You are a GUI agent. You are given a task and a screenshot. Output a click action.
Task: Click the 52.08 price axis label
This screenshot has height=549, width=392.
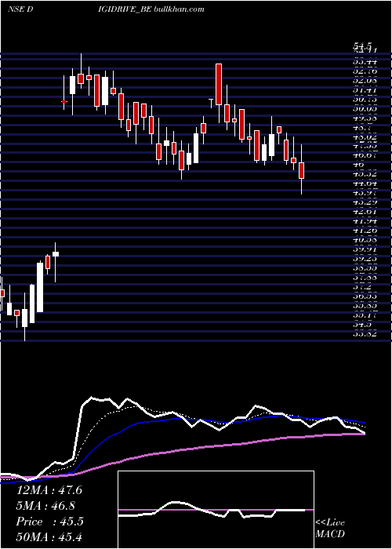tap(365, 81)
